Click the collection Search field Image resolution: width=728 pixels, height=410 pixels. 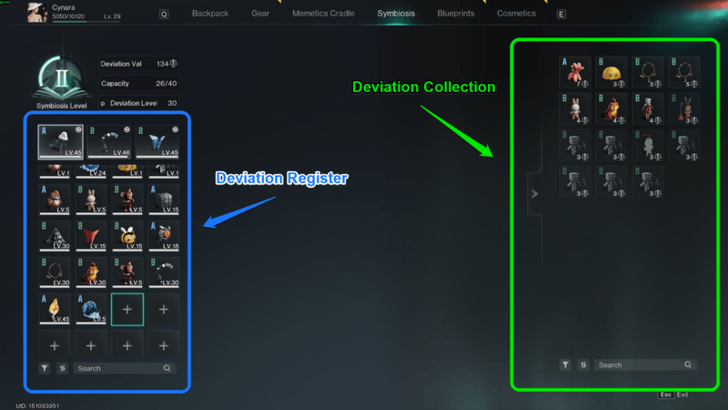[645, 365]
